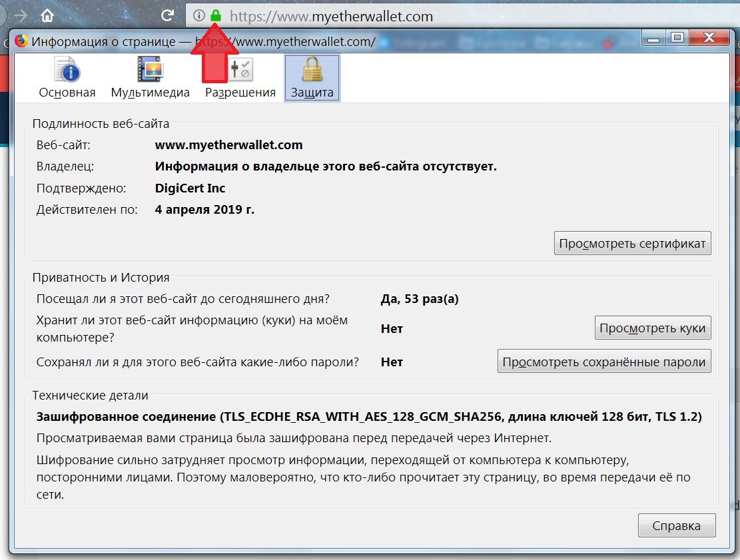Viewport: 740px width, 560px height.
Task: Close the page info dialog
Action: 709,38
